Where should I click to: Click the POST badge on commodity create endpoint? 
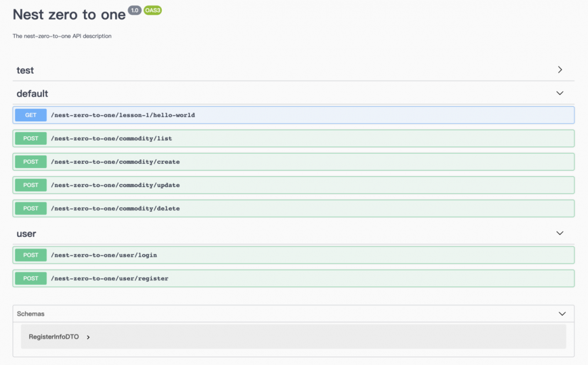(x=30, y=162)
